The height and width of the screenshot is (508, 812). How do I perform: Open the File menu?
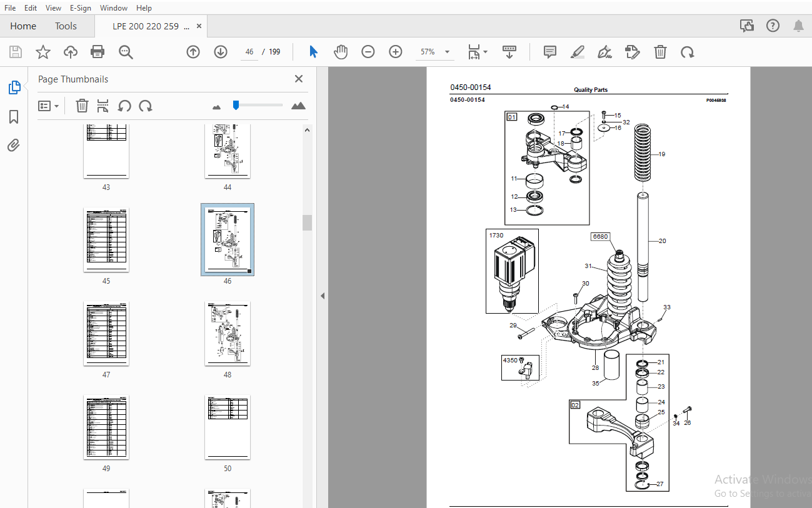11,8
